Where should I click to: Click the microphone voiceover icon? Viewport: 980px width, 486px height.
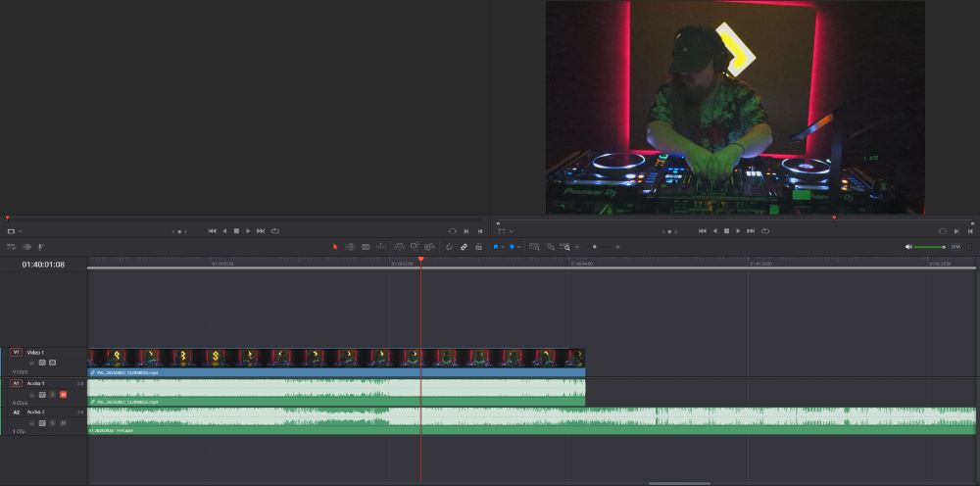41,247
